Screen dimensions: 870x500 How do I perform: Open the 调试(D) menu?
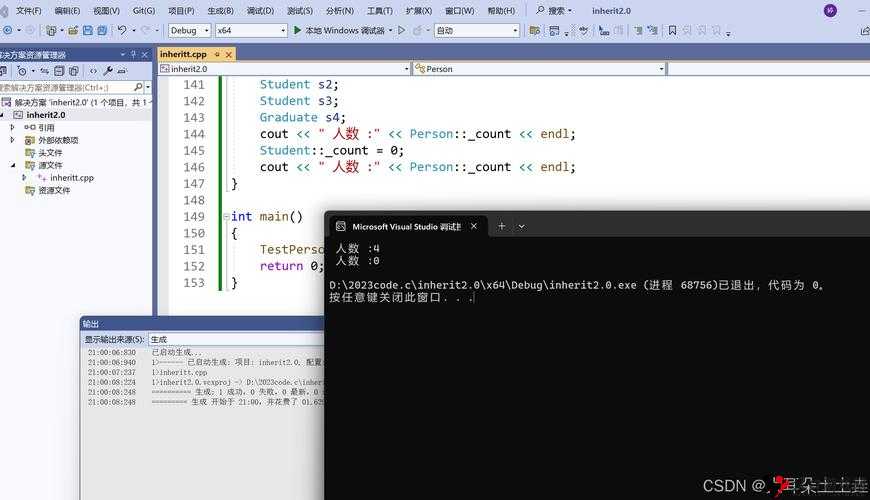pos(260,11)
